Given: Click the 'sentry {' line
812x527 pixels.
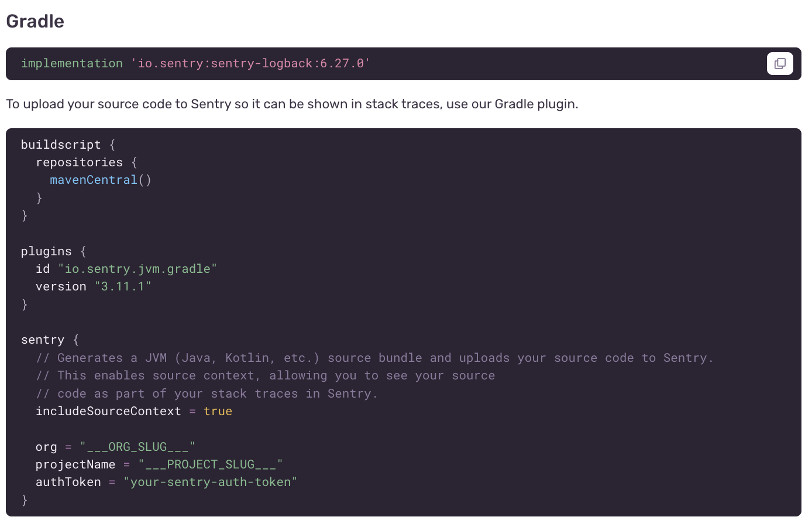Looking at the screenshot, I should 50,340.
